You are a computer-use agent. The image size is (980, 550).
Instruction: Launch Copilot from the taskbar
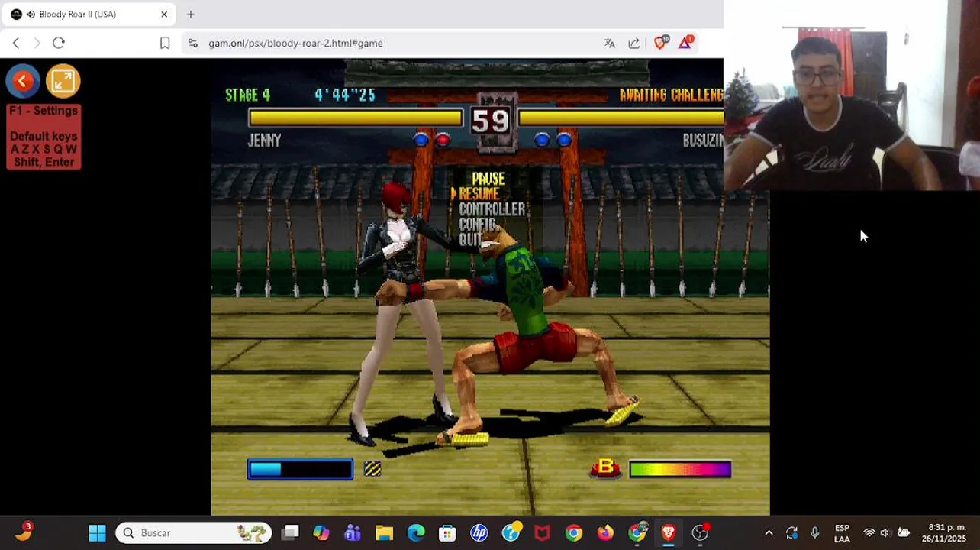321,532
